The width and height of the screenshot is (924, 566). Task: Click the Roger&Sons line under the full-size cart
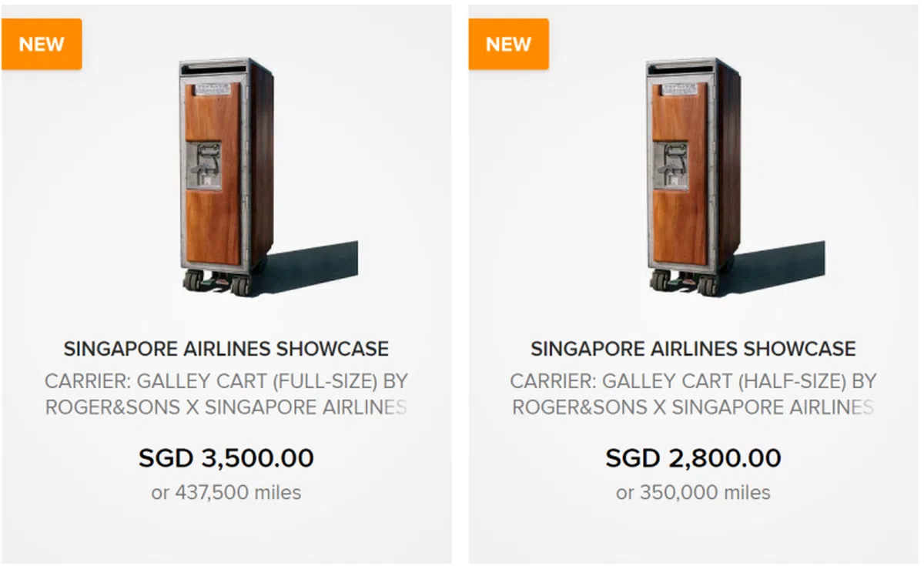(x=226, y=407)
